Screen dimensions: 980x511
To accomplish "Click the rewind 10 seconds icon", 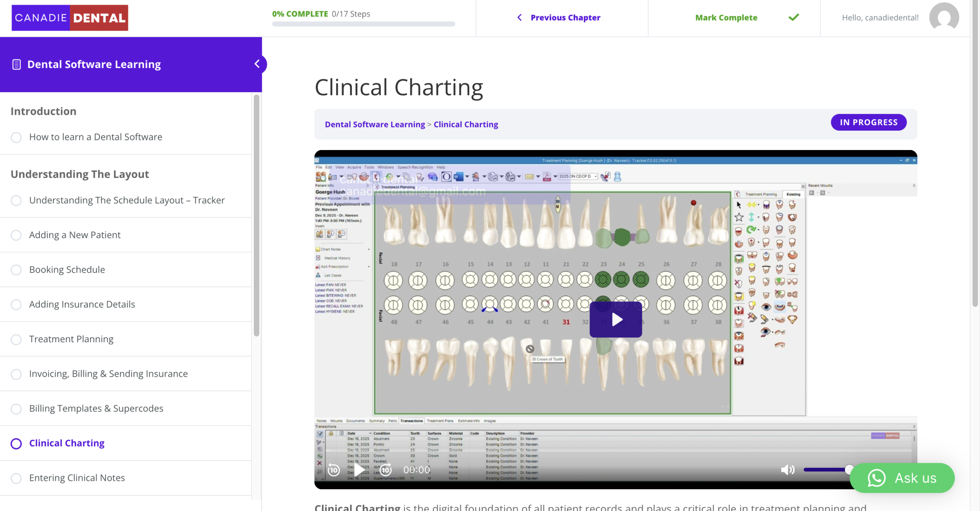I will (x=334, y=470).
